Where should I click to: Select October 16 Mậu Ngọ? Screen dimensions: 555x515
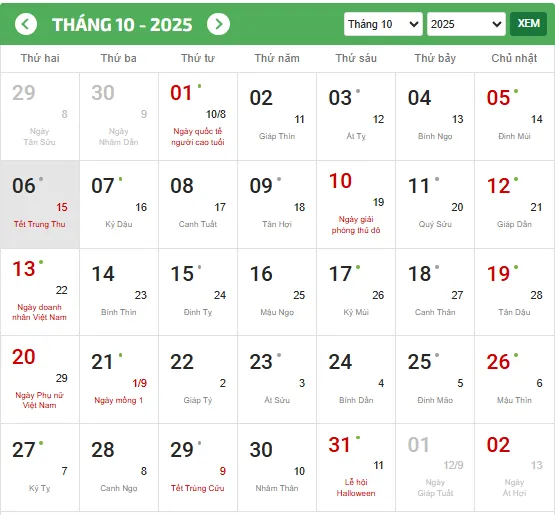[277, 292]
